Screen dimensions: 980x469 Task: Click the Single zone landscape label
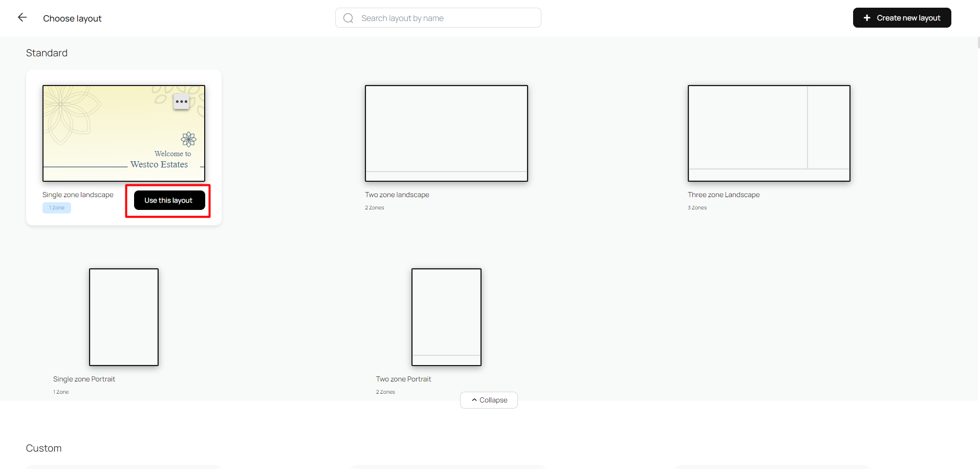pyautogui.click(x=78, y=195)
